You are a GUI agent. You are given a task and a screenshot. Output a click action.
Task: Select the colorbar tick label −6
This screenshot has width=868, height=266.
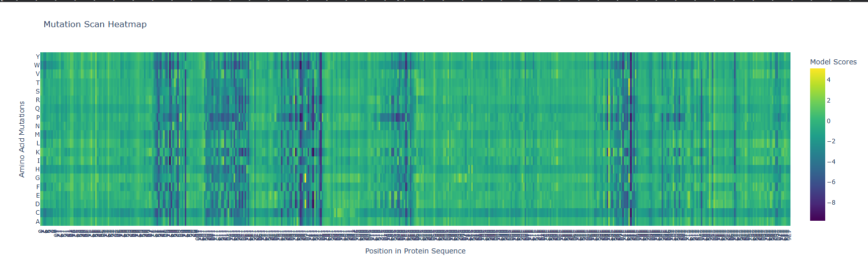coord(831,182)
